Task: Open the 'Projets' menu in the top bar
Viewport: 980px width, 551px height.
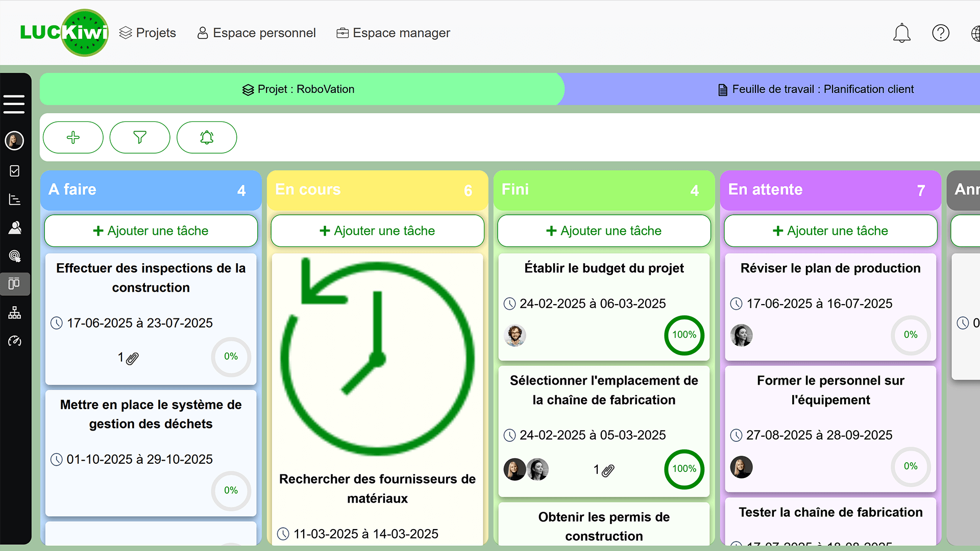Action: coord(148,33)
